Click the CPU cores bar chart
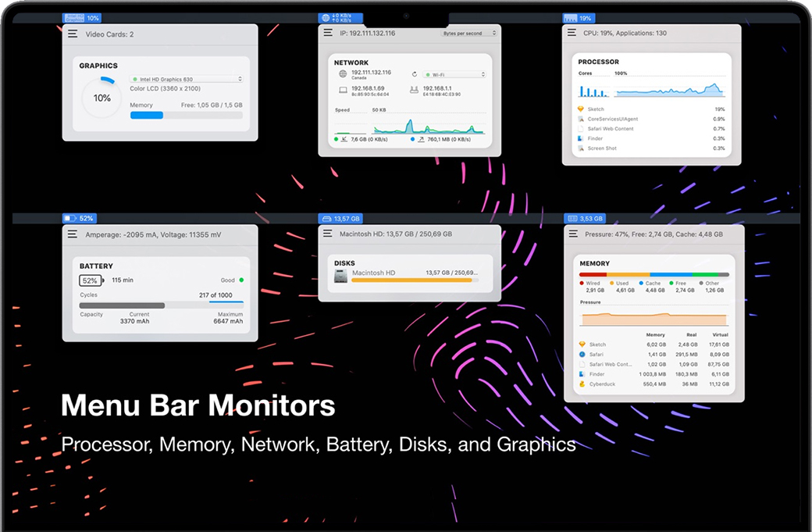 (594, 91)
